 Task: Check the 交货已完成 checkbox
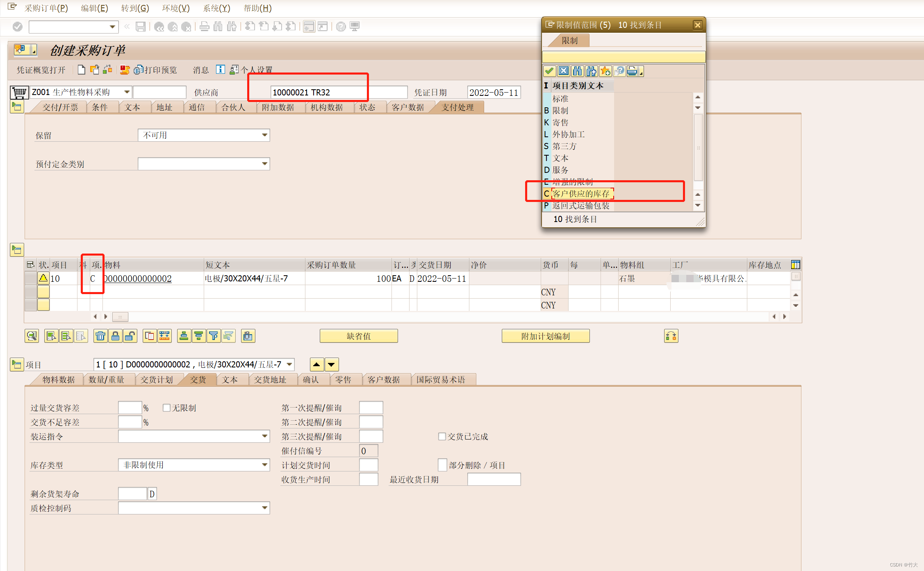pyautogui.click(x=442, y=437)
